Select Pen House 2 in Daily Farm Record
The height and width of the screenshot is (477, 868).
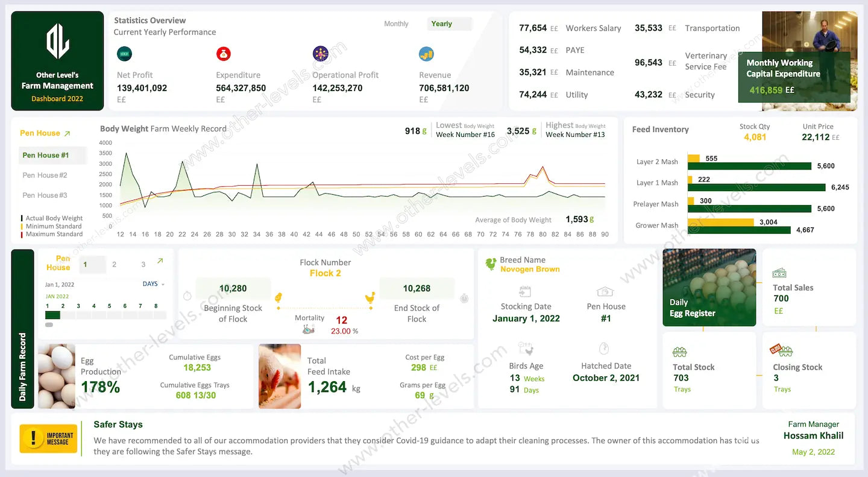pos(114,264)
